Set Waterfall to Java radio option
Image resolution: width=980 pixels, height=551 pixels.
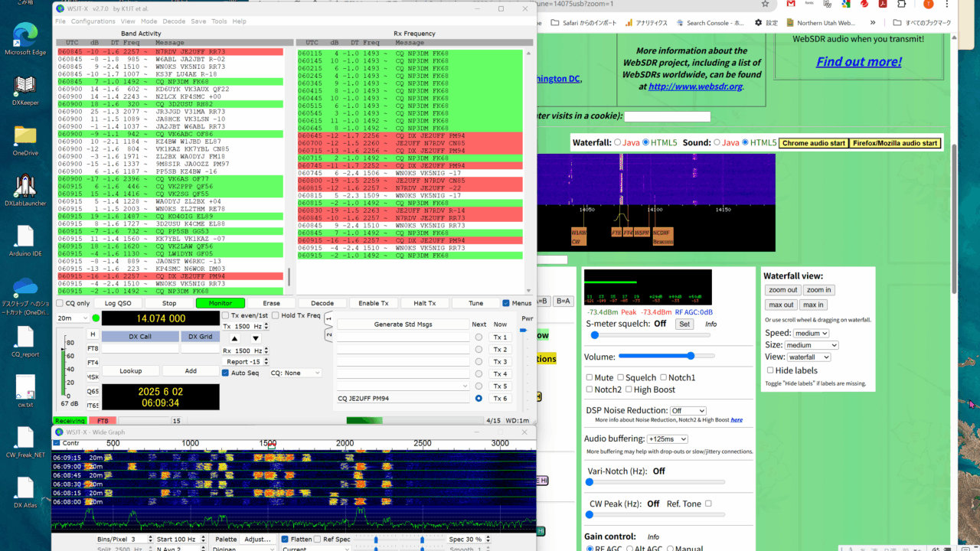pyautogui.click(x=619, y=142)
